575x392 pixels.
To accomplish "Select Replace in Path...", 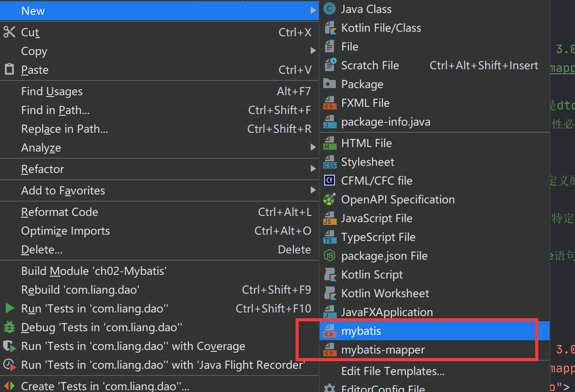I will click(160, 129).
